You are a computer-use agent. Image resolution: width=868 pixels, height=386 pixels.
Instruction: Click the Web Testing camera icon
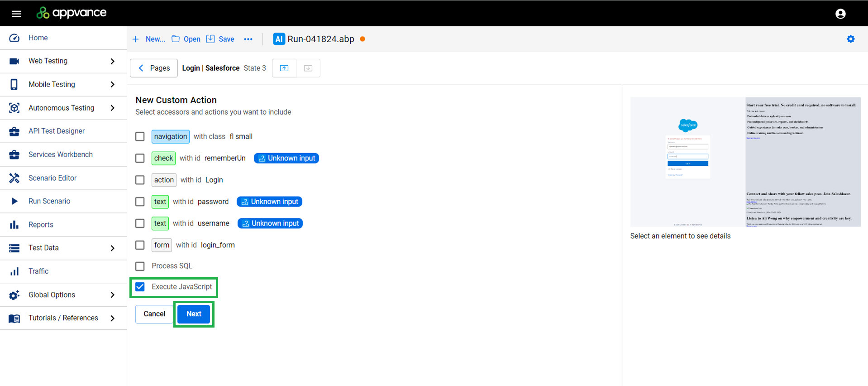14,61
